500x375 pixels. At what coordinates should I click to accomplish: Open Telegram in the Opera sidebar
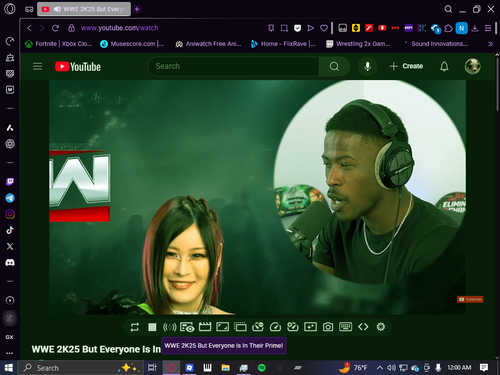[x=10, y=198]
